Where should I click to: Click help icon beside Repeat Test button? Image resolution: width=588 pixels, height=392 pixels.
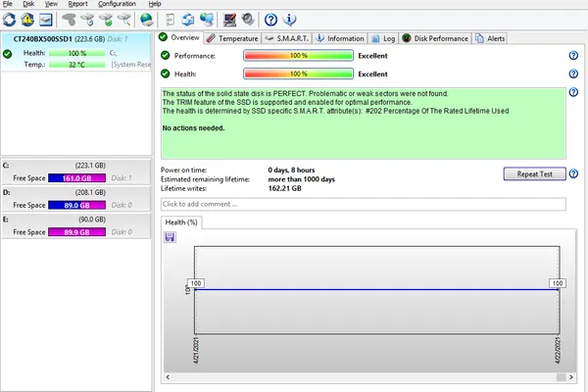tap(573, 173)
